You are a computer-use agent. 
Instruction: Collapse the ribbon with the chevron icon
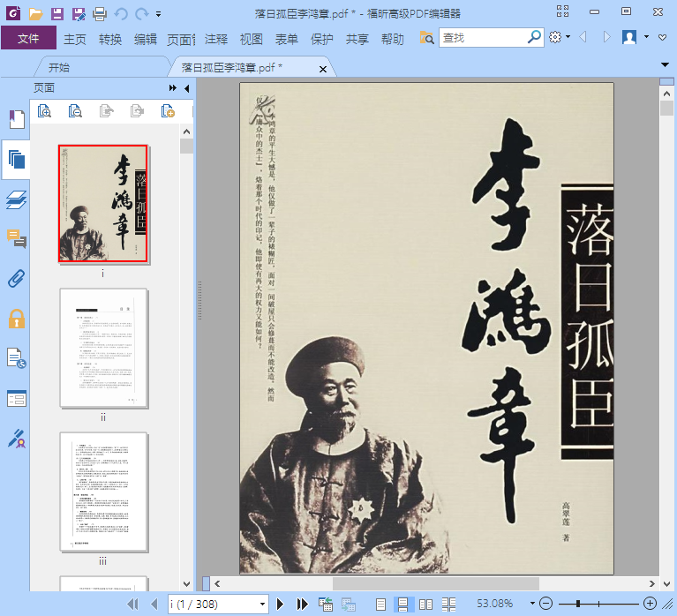coord(662,38)
